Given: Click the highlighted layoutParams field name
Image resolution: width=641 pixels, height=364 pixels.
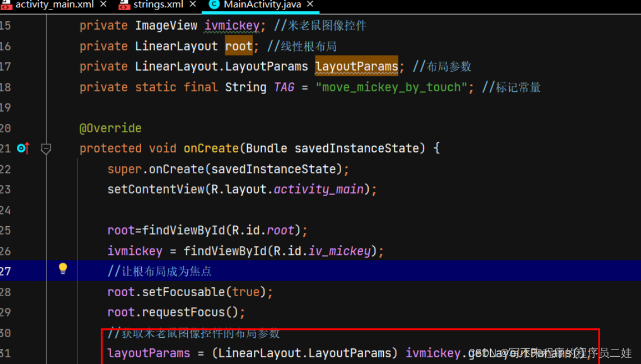Looking at the screenshot, I should 356,66.
